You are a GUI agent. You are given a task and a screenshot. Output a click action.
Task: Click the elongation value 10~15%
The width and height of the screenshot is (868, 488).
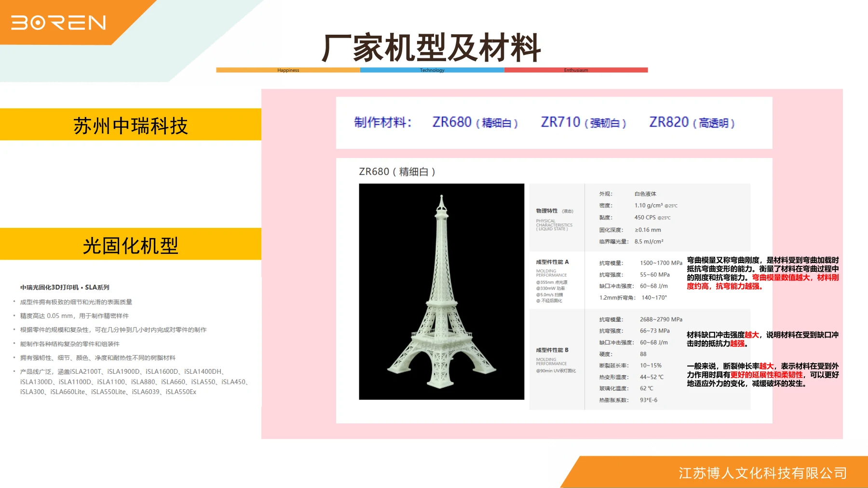coord(651,366)
